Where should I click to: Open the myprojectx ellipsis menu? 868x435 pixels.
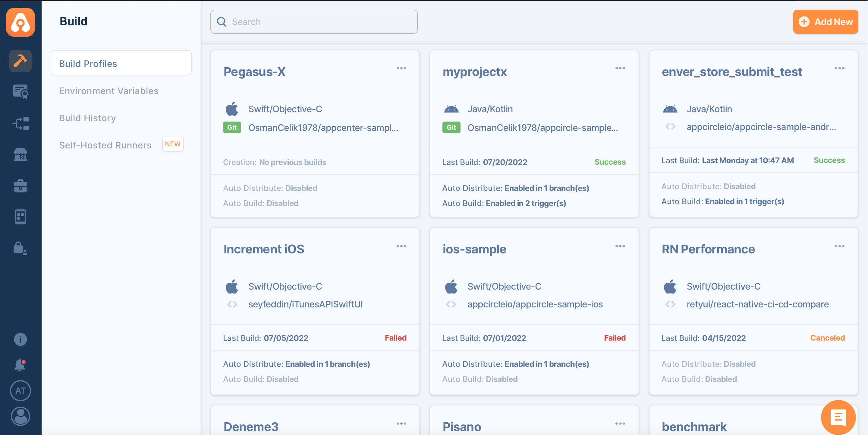(620, 68)
